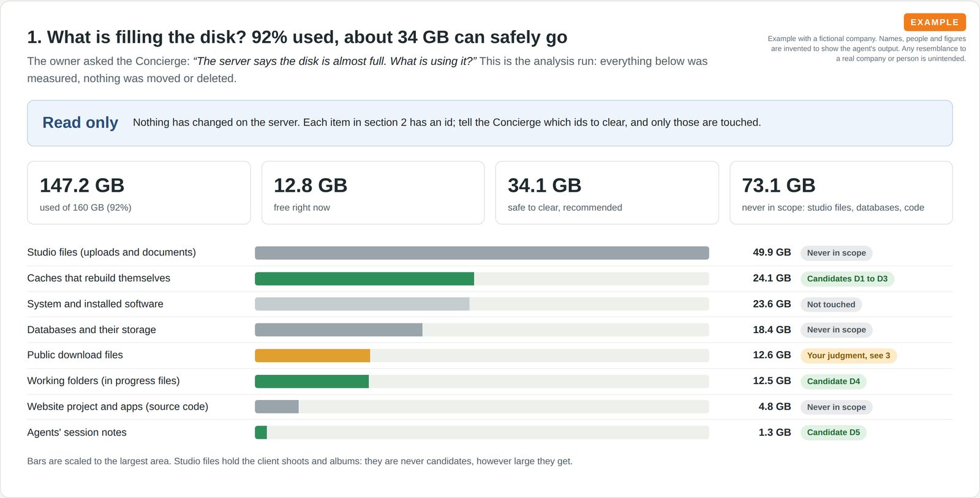Click the gray Studio files usage bar

tap(482, 253)
